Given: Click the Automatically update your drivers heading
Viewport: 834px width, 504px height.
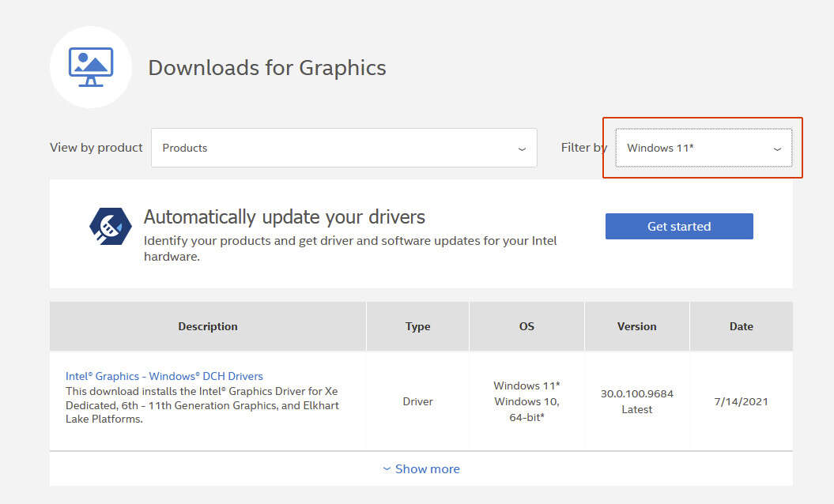Looking at the screenshot, I should pyautogui.click(x=285, y=216).
